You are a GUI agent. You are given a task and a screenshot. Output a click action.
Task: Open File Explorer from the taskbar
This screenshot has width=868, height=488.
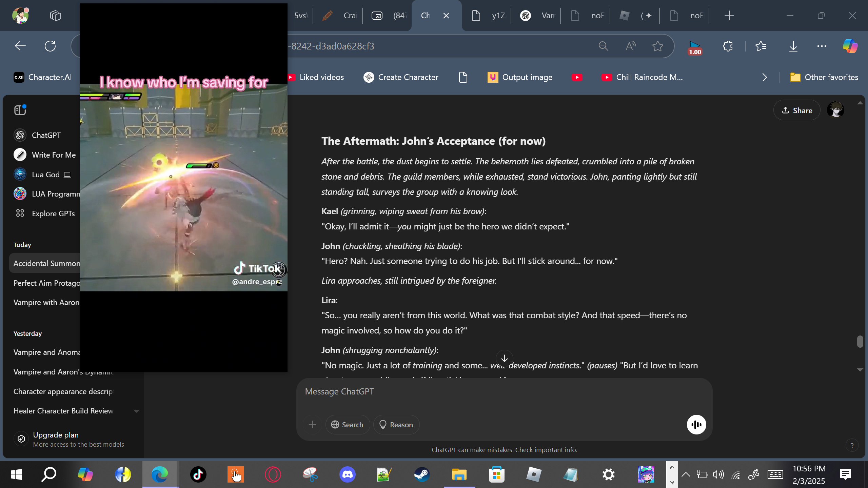point(459,474)
